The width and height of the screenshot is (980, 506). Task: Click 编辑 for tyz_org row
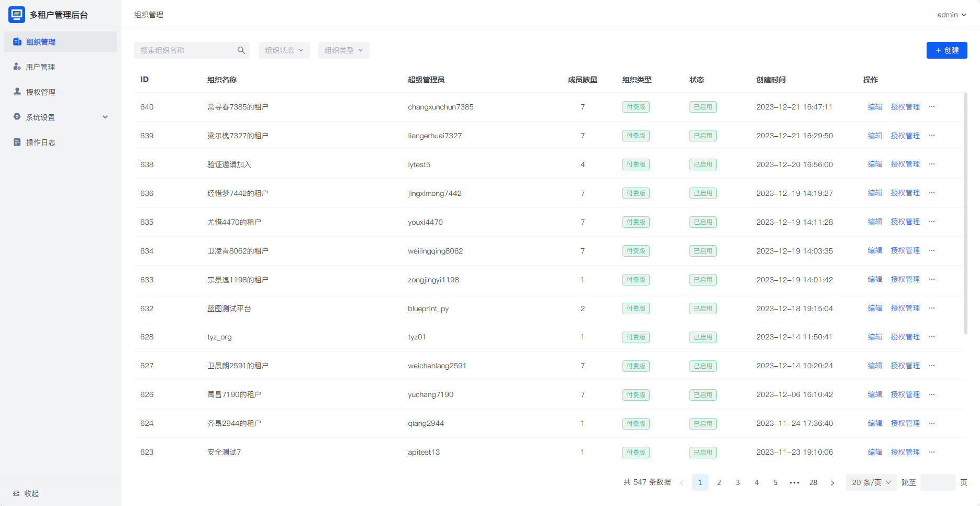tap(875, 337)
